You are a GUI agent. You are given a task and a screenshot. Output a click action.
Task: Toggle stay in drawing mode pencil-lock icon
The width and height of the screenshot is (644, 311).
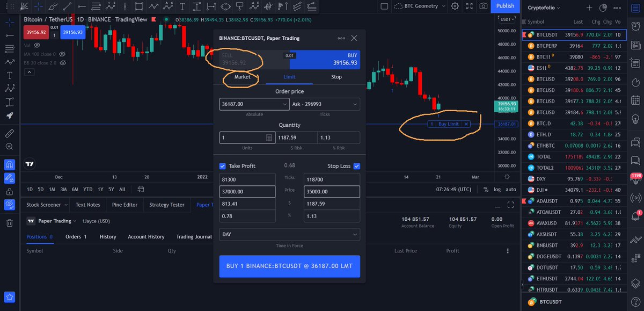(x=10, y=177)
